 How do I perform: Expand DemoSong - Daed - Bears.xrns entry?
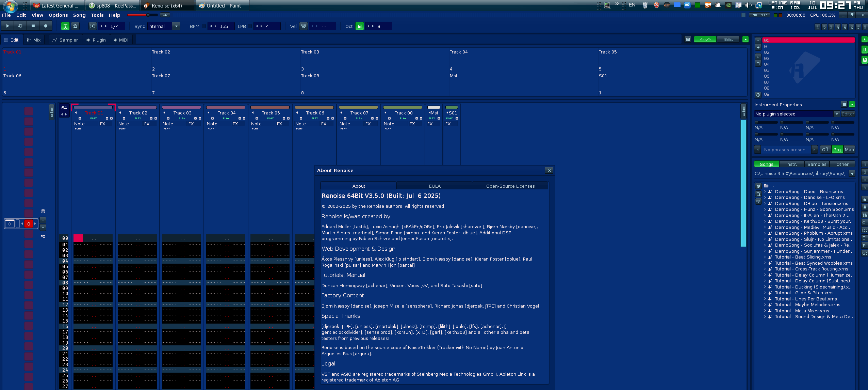pos(765,191)
